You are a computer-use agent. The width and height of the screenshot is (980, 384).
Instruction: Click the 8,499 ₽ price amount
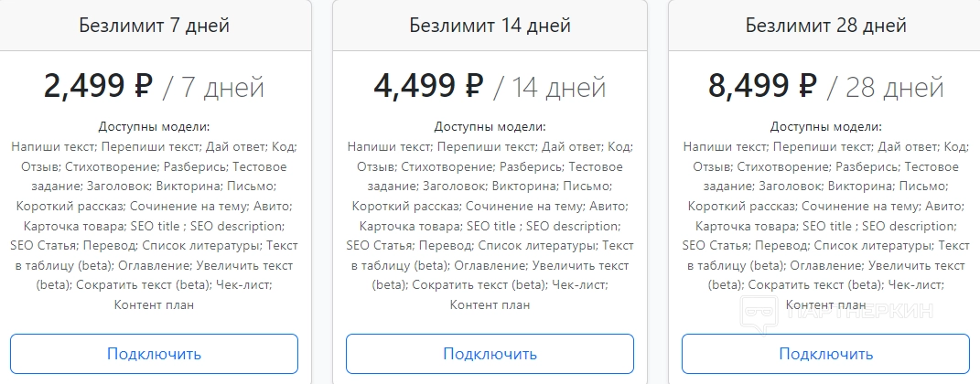[x=762, y=87]
